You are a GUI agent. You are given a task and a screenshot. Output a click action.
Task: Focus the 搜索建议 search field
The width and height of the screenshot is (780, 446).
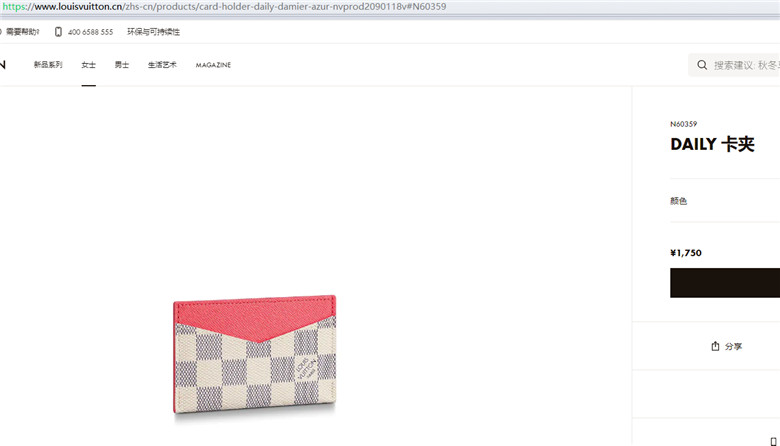point(734,65)
